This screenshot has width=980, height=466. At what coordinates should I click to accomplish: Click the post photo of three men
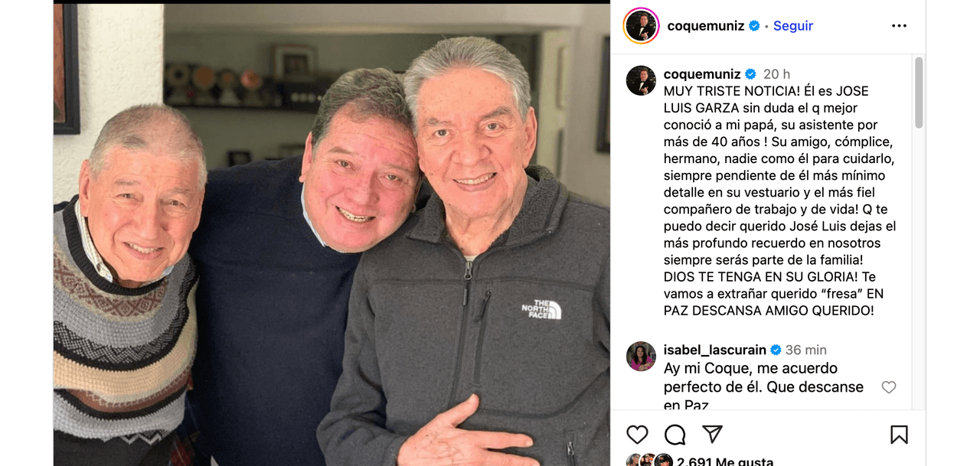(x=332, y=234)
